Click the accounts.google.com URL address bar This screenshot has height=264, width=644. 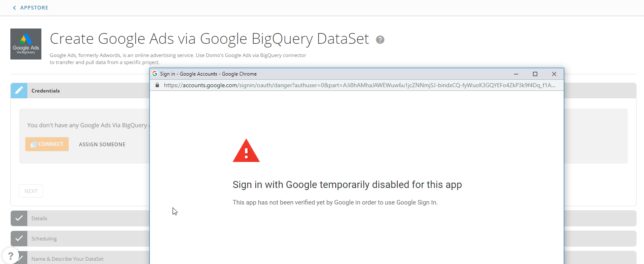[356, 85]
